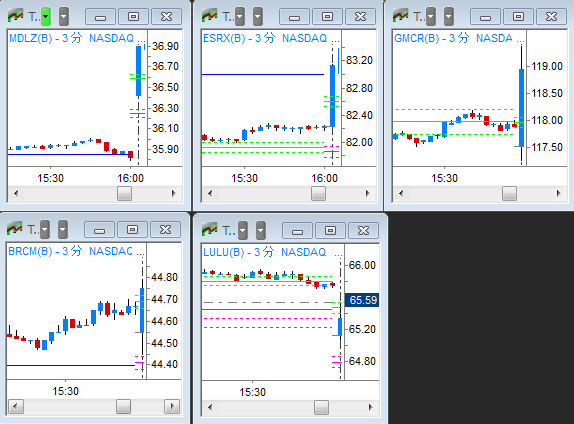Click the right scroll arrow in the ESRX chart

(368, 193)
